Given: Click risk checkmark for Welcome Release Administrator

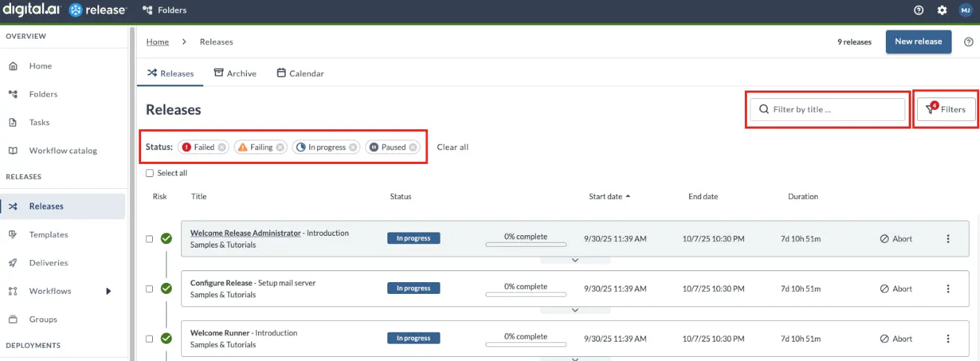Looking at the screenshot, I should [166, 239].
